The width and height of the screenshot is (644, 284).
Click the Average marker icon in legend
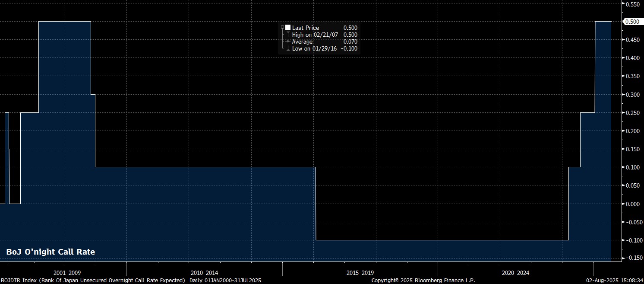click(x=288, y=41)
